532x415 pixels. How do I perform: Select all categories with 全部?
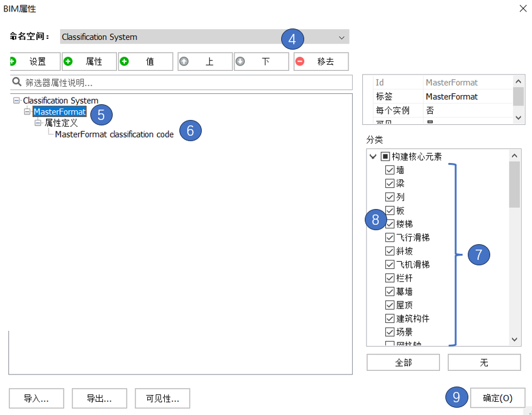tap(403, 362)
